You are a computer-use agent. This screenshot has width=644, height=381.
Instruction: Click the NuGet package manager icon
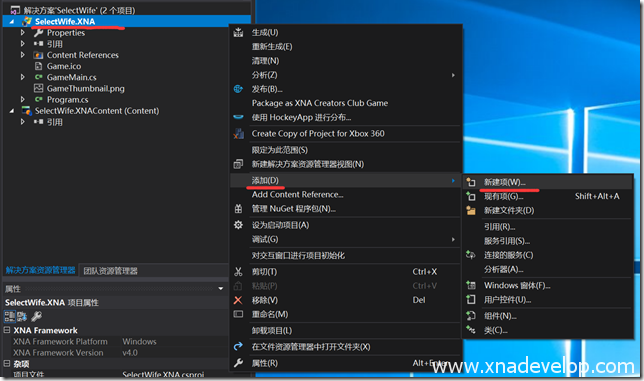tap(238, 209)
